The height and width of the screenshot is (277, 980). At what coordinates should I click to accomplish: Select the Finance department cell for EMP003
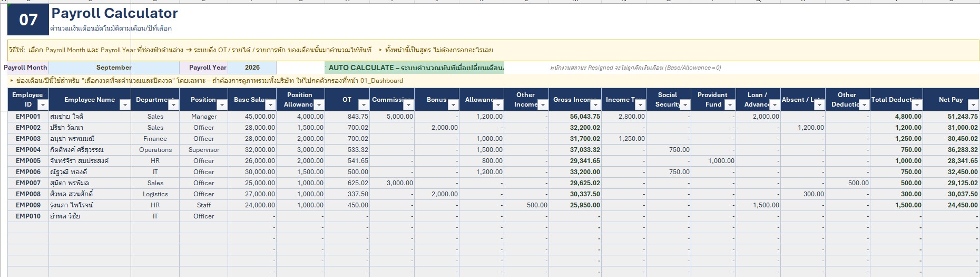[155, 139]
